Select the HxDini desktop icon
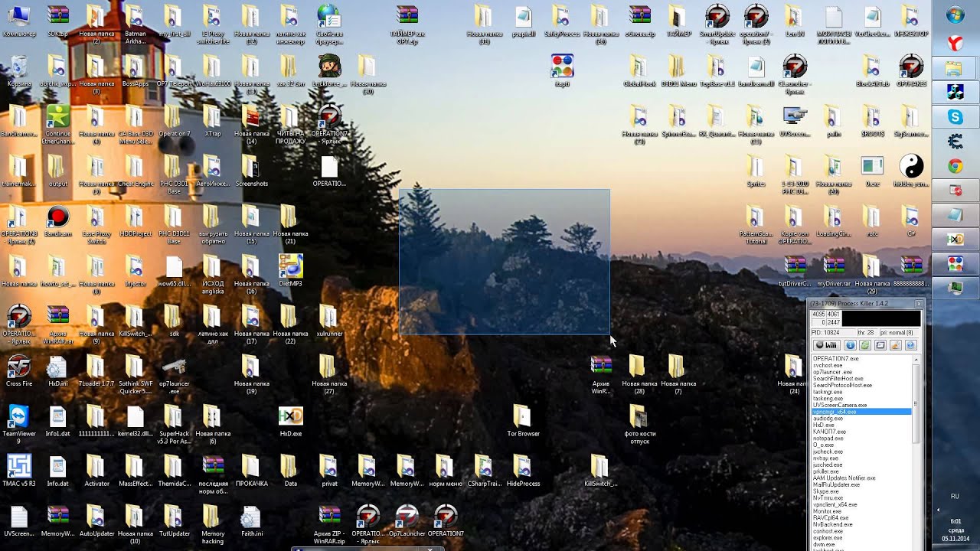The height and width of the screenshot is (551, 980). (57, 370)
